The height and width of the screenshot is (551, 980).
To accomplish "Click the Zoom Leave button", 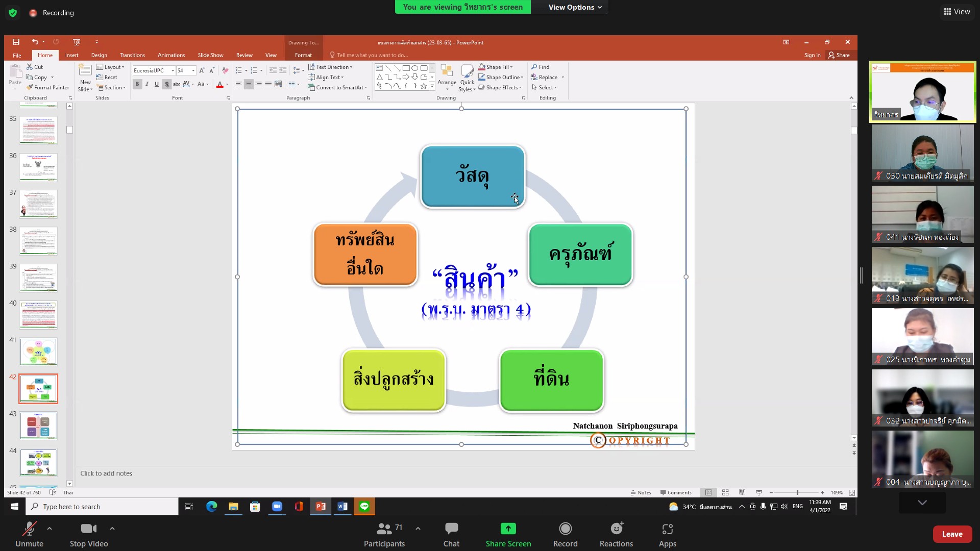I will [x=952, y=534].
